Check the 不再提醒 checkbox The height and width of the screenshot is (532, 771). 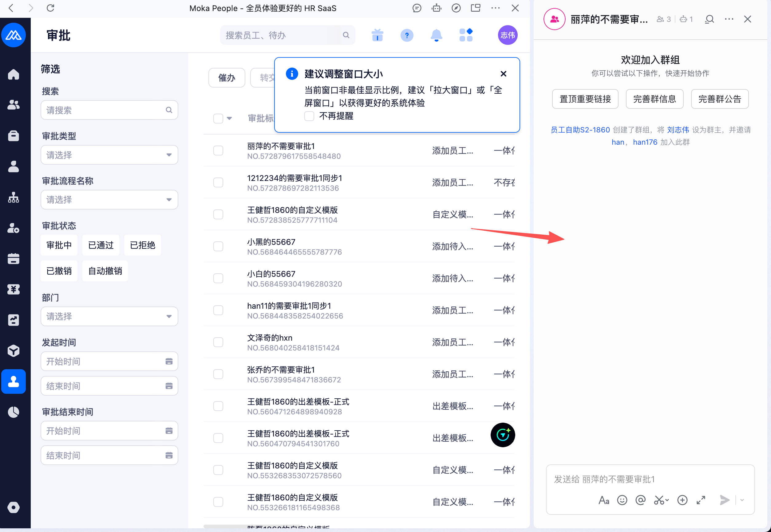[309, 116]
